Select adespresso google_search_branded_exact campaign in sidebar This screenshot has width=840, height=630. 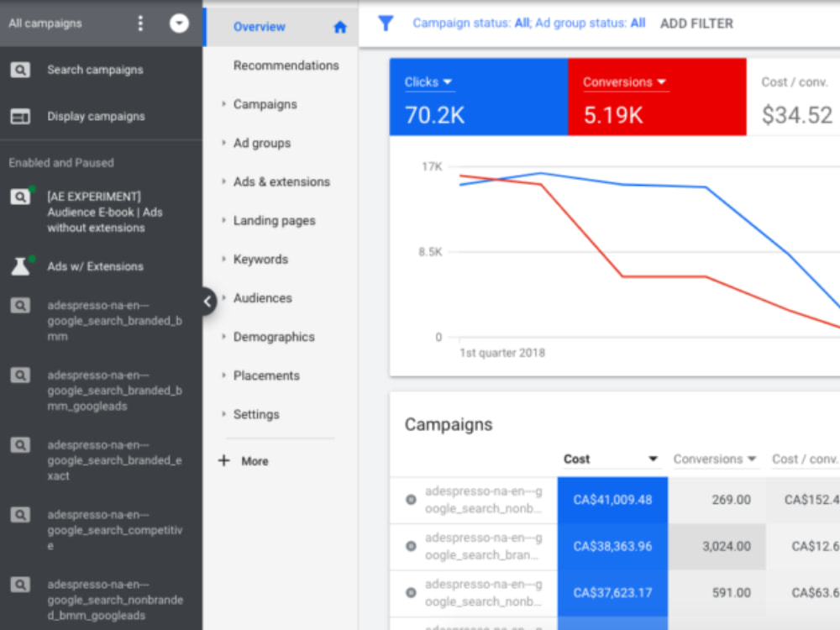coord(114,460)
